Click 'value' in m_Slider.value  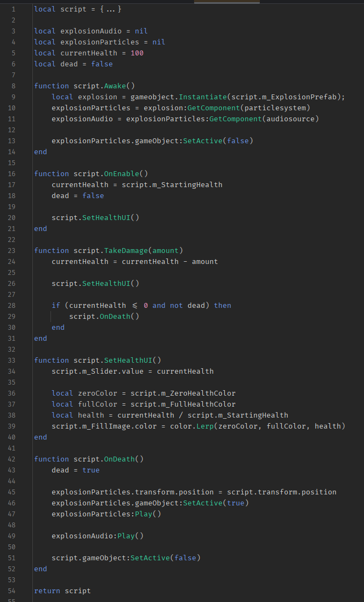tap(132, 372)
